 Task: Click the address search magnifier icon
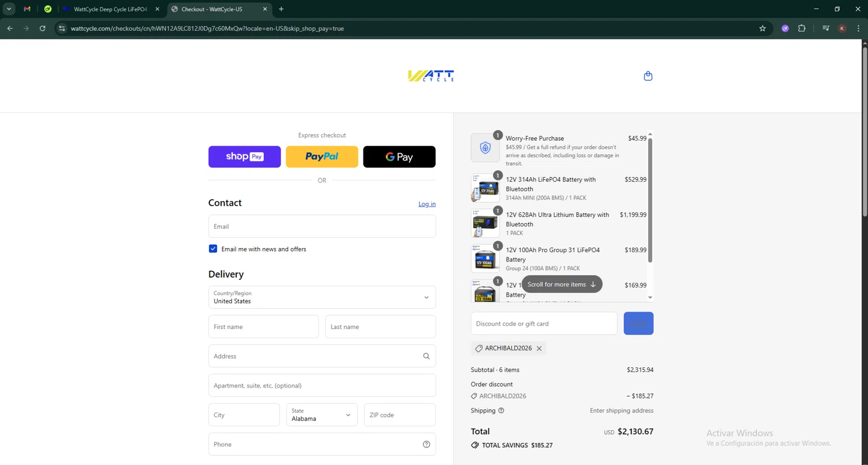coord(426,356)
